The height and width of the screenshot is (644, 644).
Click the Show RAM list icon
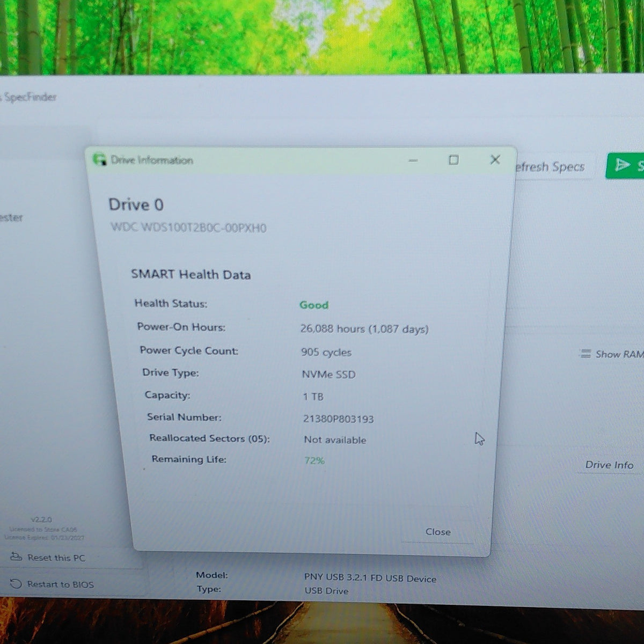point(585,354)
